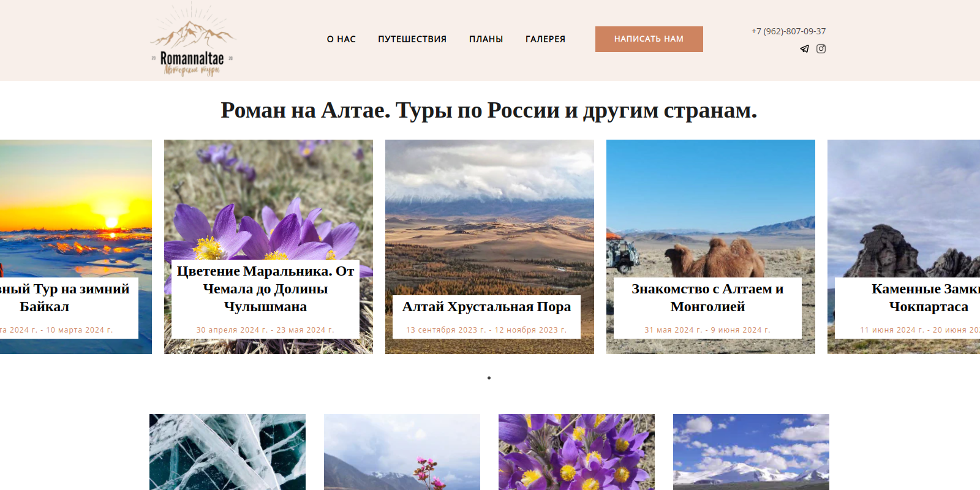Click dates 30 апреля 2024 – 23 мая 2024
Viewport: 980px width, 490px height.
click(265, 330)
